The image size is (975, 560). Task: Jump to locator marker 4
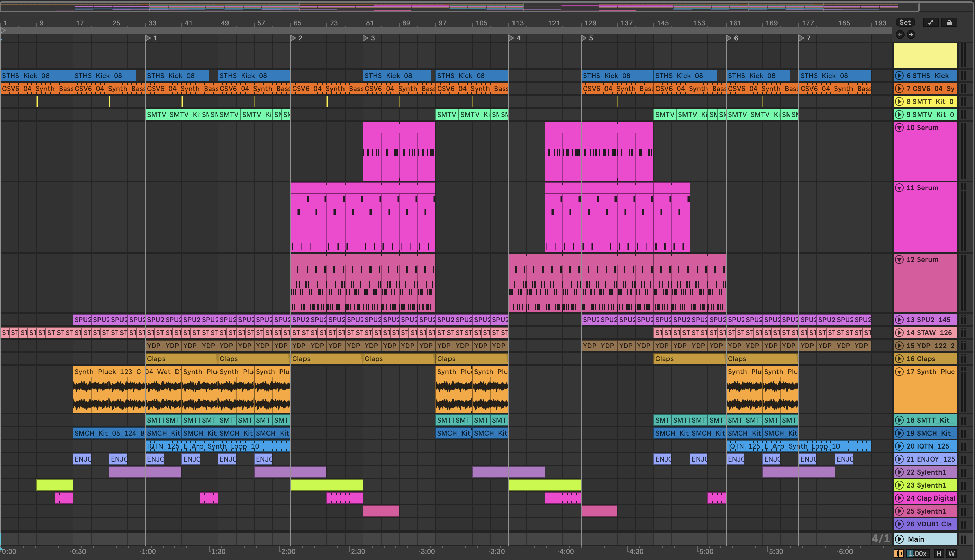(511, 38)
